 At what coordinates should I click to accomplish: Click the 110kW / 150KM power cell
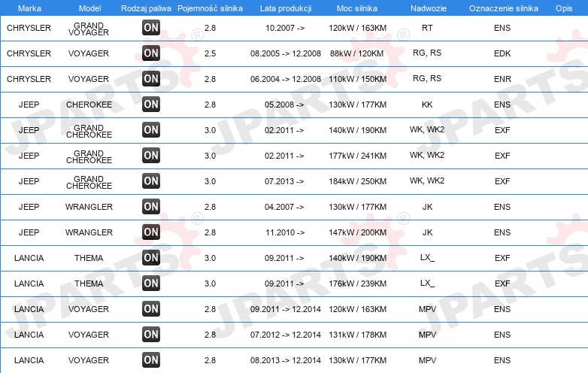[357, 79]
